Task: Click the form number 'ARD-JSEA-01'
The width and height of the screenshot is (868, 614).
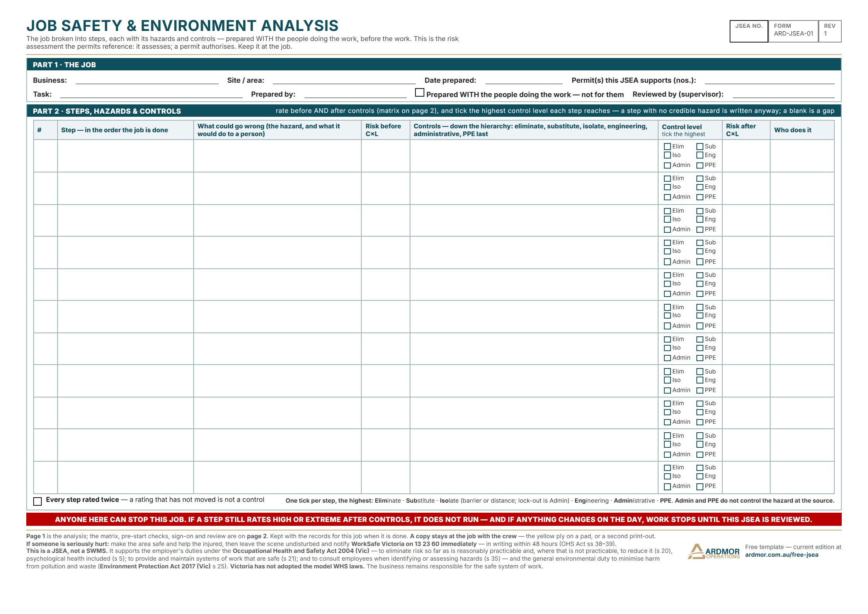Action: 793,34
